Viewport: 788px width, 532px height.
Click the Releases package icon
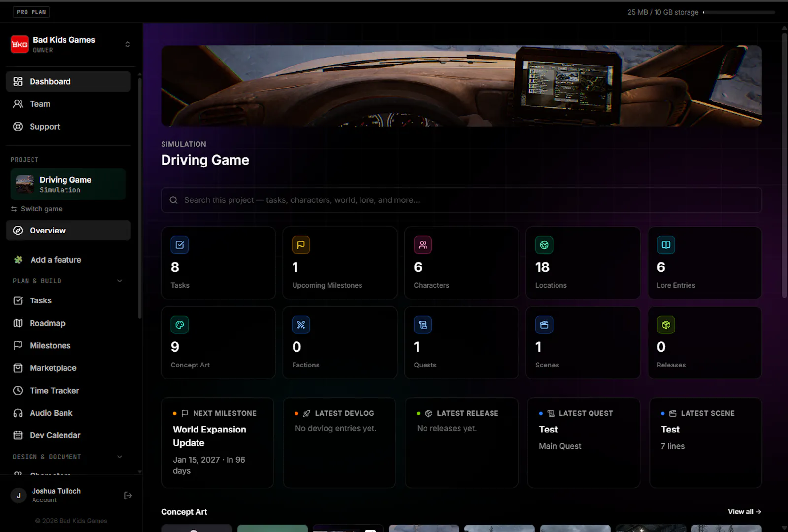click(x=666, y=325)
